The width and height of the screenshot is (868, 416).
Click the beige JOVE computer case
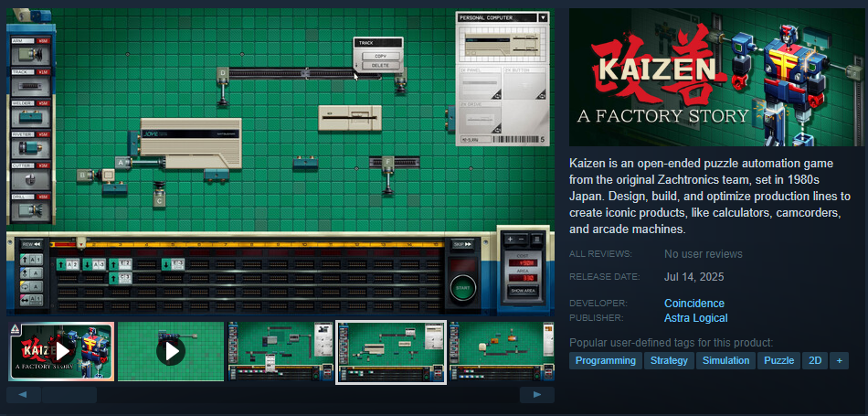point(190,144)
